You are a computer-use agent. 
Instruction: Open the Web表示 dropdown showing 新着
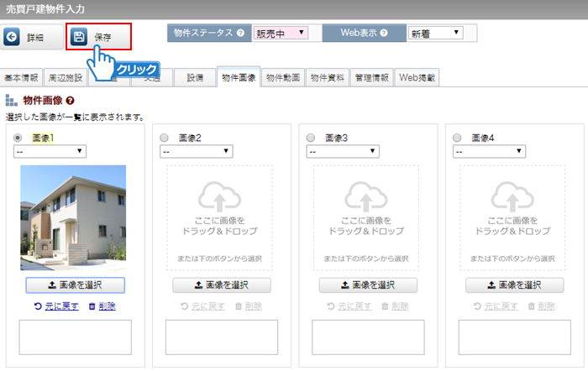434,34
